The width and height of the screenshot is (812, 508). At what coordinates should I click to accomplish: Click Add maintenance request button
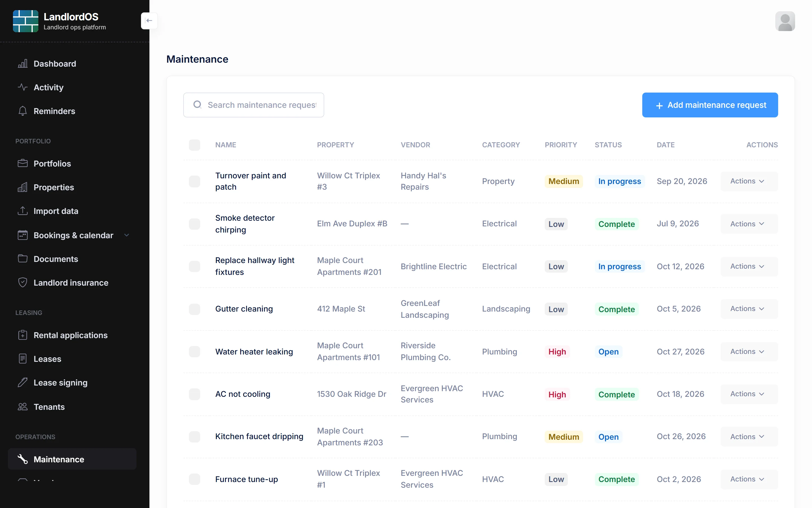pos(710,105)
